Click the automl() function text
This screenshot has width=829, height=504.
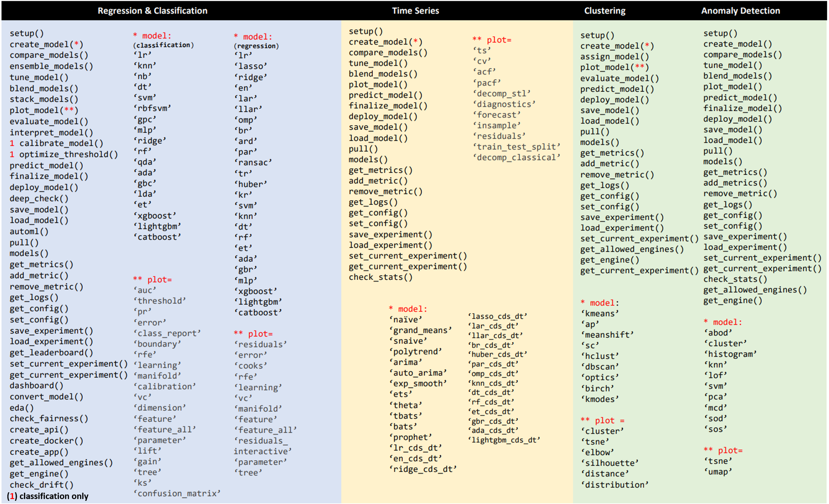tap(29, 231)
